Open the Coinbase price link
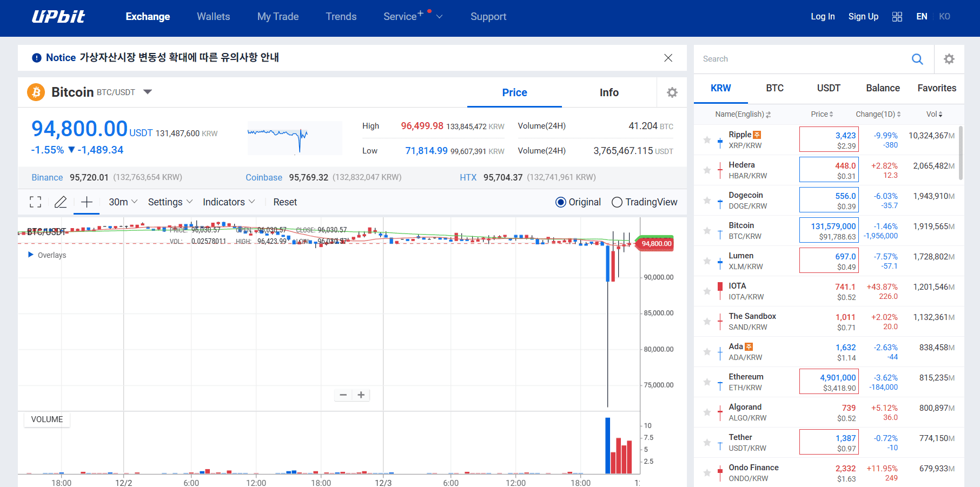This screenshot has height=487, width=980. tap(264, 177)
